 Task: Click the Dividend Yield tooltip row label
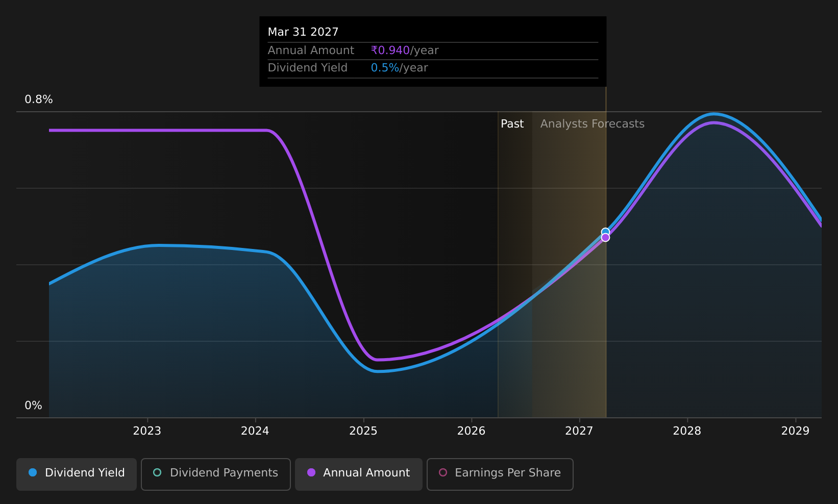click(308, 68)
